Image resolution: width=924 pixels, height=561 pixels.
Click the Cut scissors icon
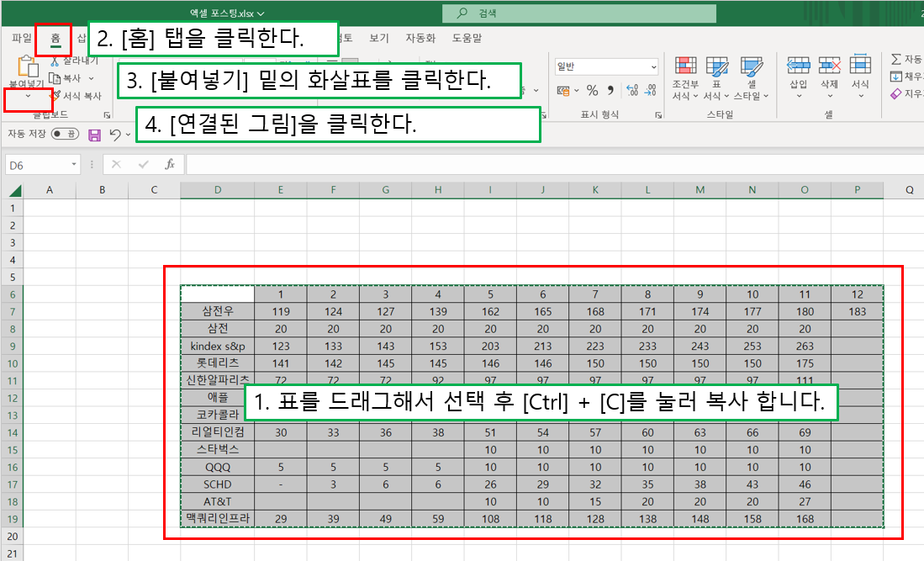pos(55,61)
